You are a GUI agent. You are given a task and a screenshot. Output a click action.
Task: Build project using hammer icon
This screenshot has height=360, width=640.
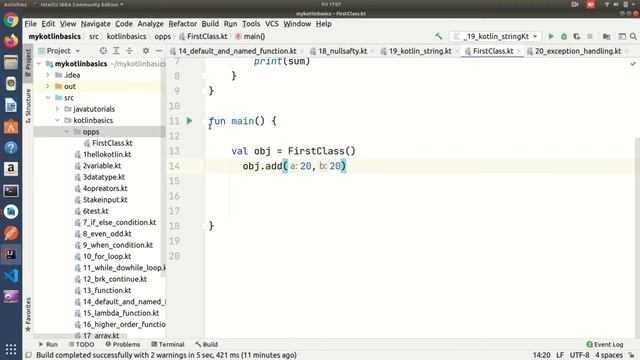[x=439, y=36]
